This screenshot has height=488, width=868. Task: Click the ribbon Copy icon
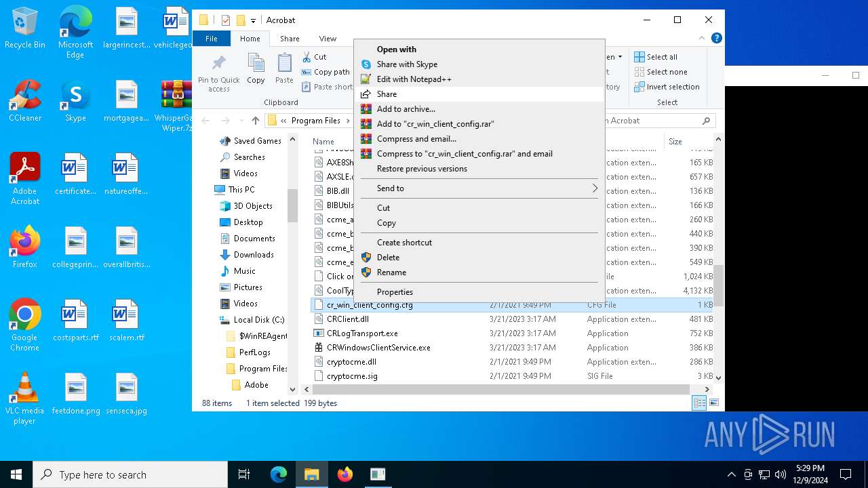click(x=256, y=68)
